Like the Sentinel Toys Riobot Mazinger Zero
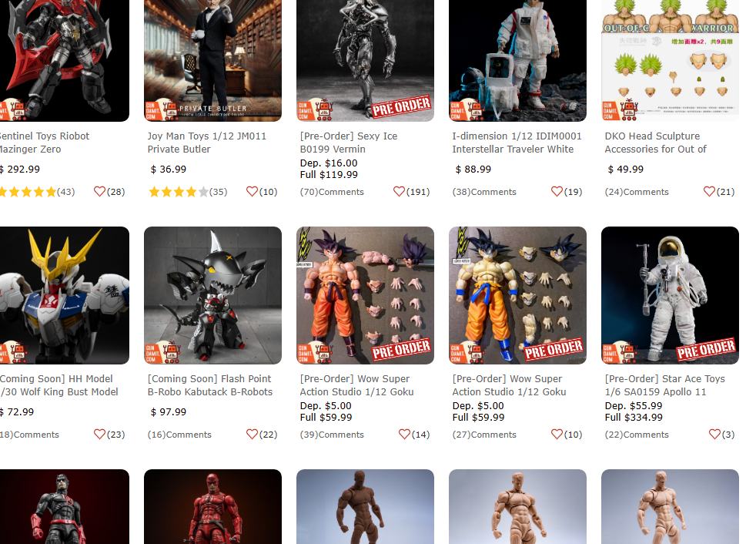This screenshot has width=756, height=544. point(99,192)
